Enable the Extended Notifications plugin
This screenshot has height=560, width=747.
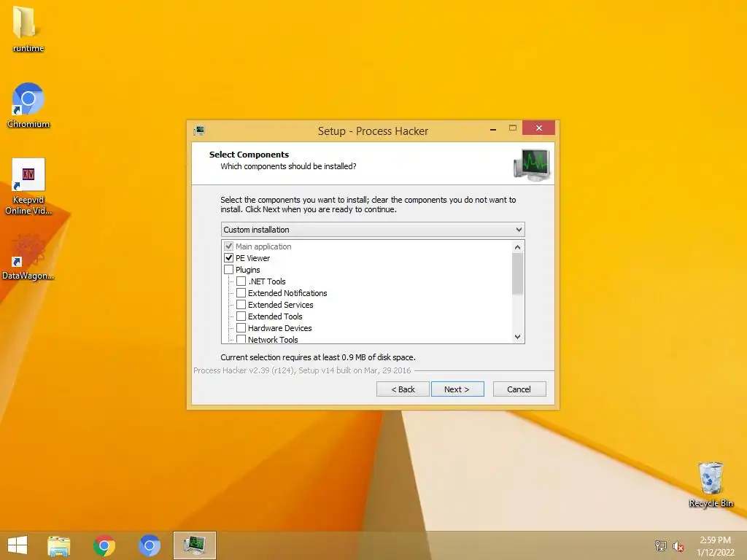pos(241,293)
